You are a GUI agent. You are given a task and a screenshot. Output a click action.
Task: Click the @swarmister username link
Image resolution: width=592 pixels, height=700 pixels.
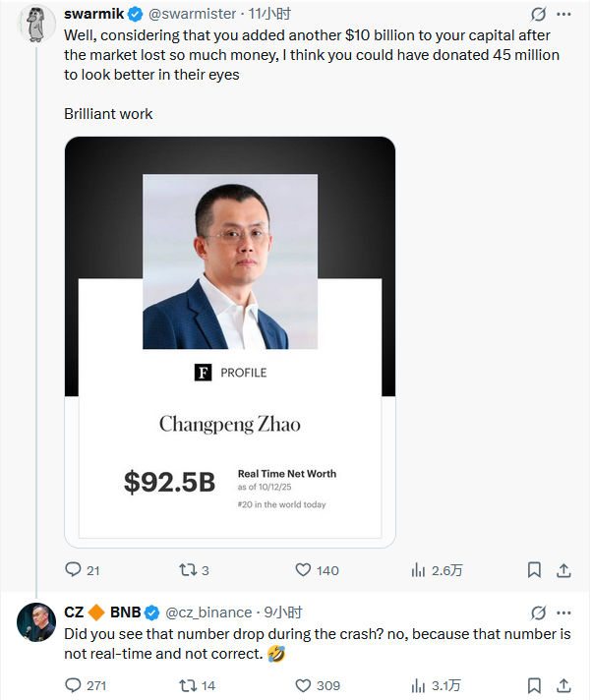coord(195,15)
